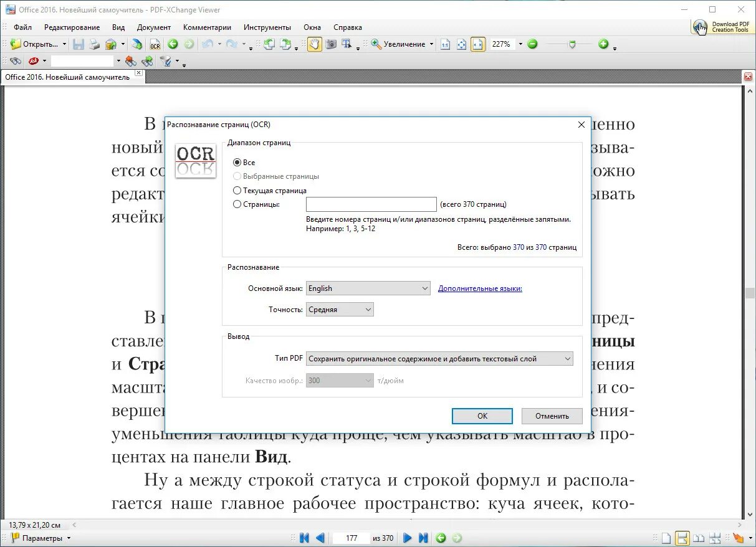Select single page layout in status bar
Viewport: 756px width, 547px height.
666,538
